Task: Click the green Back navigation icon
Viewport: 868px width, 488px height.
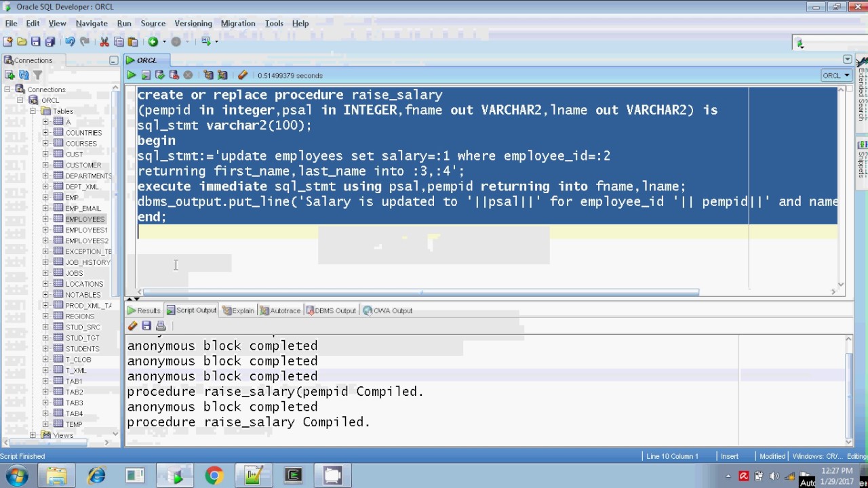Action: tap(153, 41)
